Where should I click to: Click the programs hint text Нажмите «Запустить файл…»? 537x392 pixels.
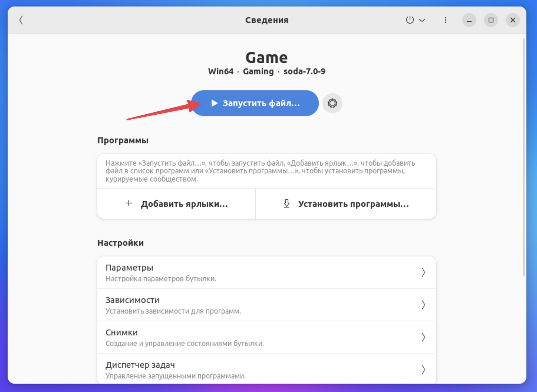pyautogui.click(x=260, y=171)
